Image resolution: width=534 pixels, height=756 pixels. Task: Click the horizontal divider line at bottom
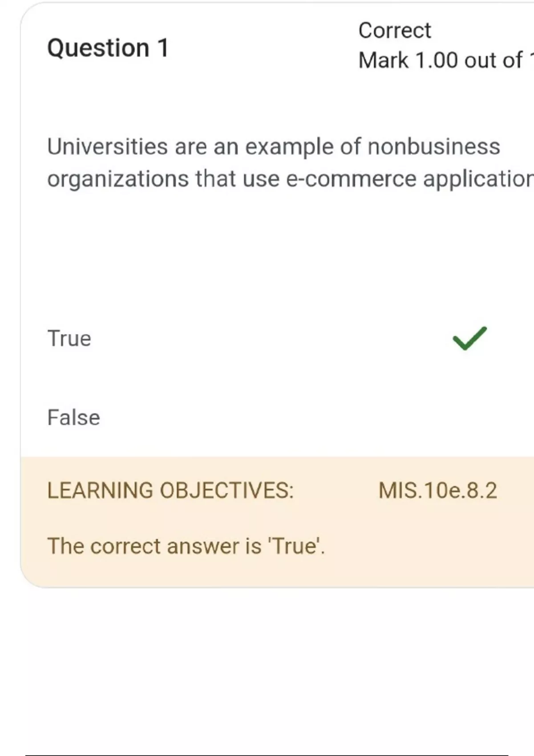[x=266, y=755]
